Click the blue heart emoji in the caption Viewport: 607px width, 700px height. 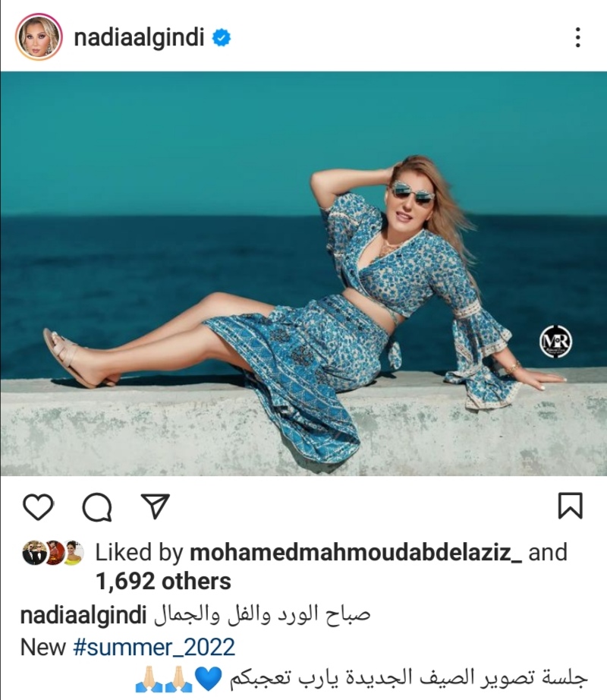click(x=209, y=679)
